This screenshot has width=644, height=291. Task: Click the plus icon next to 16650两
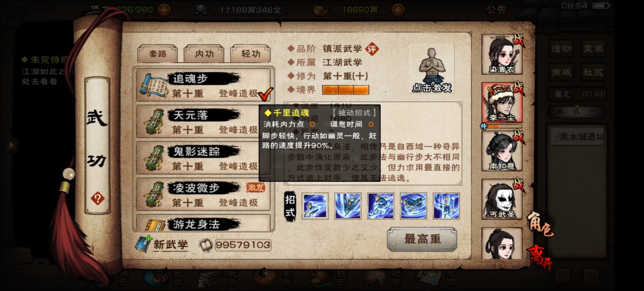click(x=398, y=10)
